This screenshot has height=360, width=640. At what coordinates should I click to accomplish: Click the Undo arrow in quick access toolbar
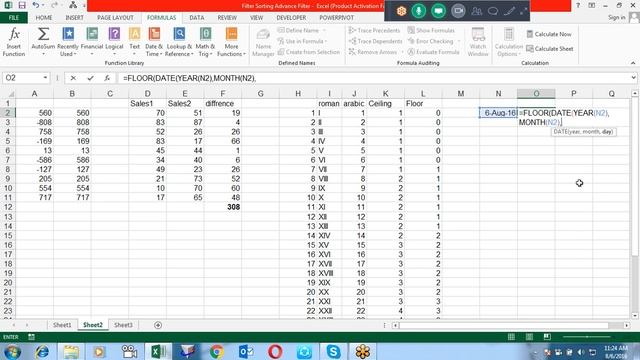(36, 5)
